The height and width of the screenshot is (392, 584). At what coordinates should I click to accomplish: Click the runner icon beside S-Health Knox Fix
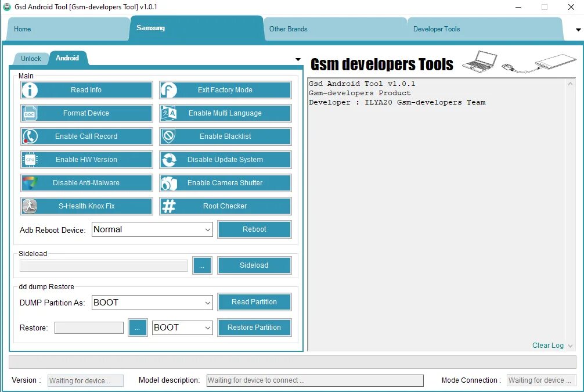[x=30, y=206]
